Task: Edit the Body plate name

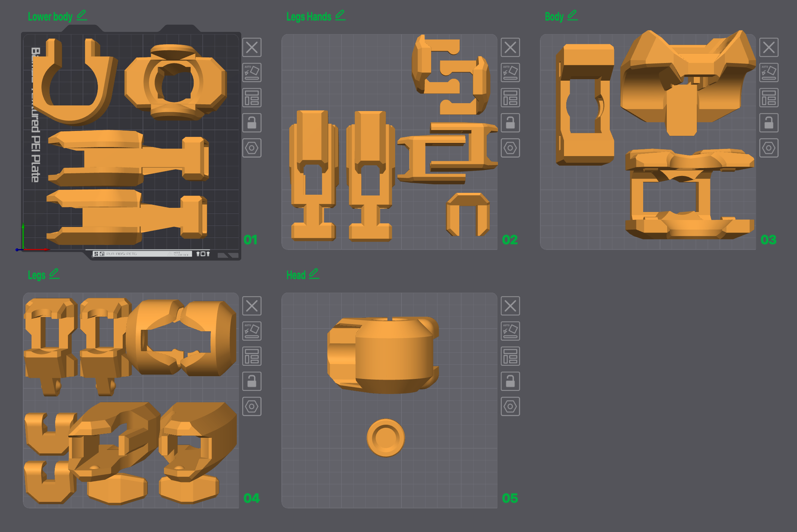Action: coord(573,15)
